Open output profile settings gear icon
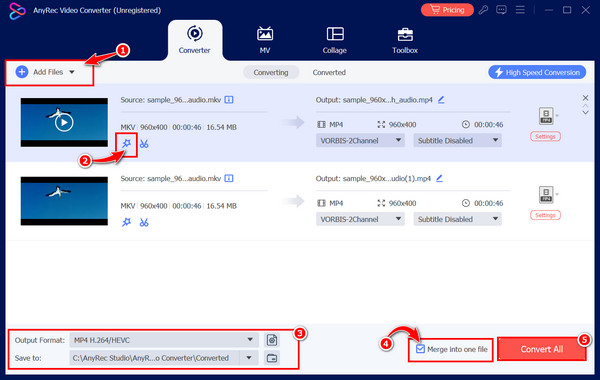Viewport: 600px width, 380px height. [x=272, y=340]
